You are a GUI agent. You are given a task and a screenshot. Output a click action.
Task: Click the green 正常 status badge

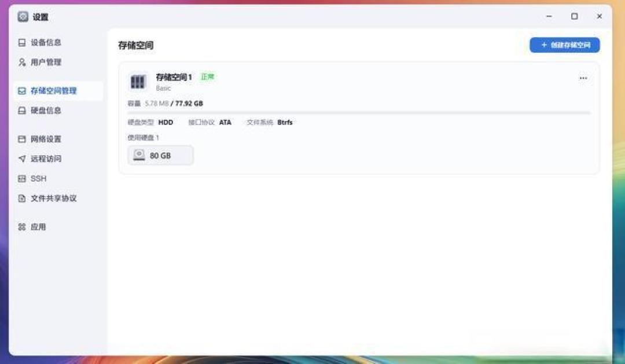(x=208, y=76)
